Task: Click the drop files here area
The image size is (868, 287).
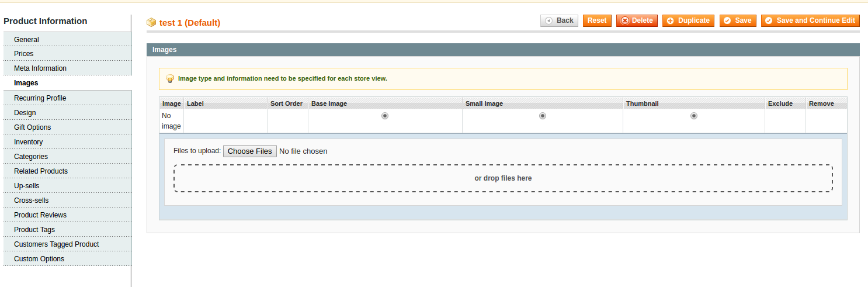Action: [x=503, y=178]
